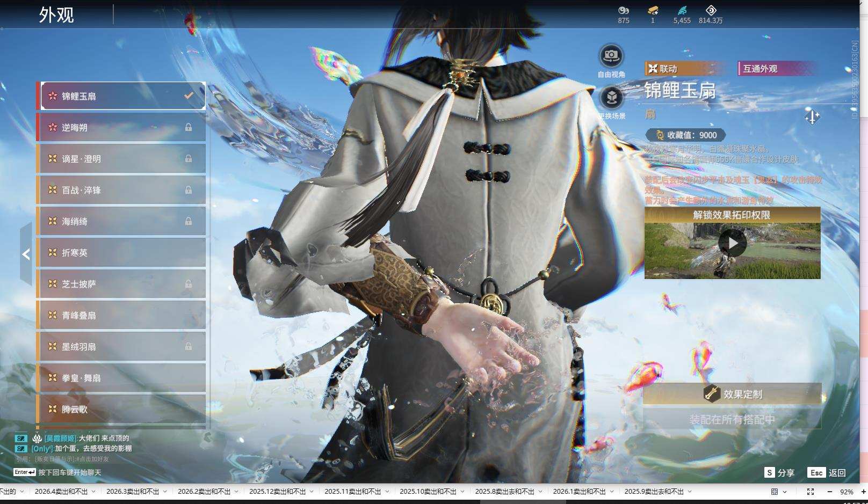868x504 pixels.
Task: Click the collection value spiral icon
Action: pyautogui.click(x=660, y=135)
